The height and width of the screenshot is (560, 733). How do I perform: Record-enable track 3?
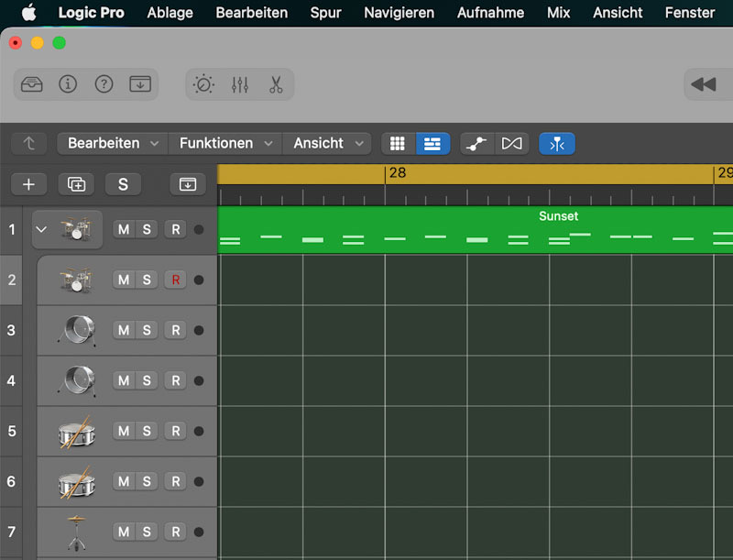pos(176,331)
